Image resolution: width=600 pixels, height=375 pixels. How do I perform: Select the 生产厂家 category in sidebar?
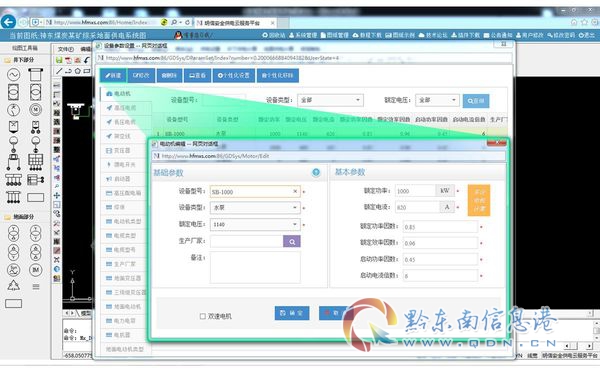121,264
